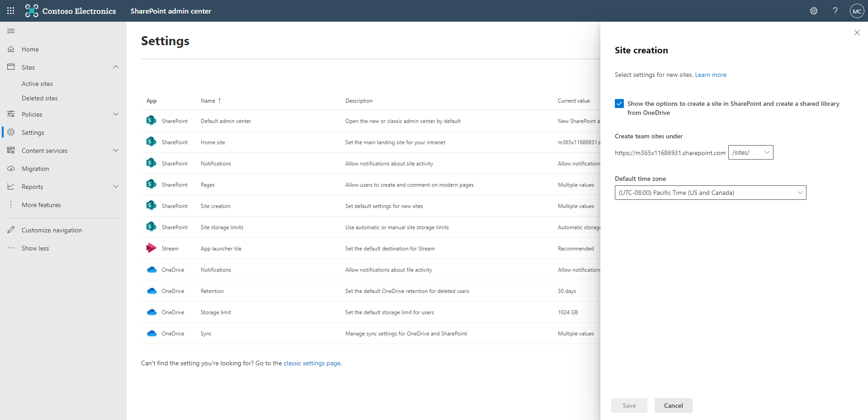Viewport: 868px width, 420px height.
Task: Open the help question mark icon
Action: point(835,11)
